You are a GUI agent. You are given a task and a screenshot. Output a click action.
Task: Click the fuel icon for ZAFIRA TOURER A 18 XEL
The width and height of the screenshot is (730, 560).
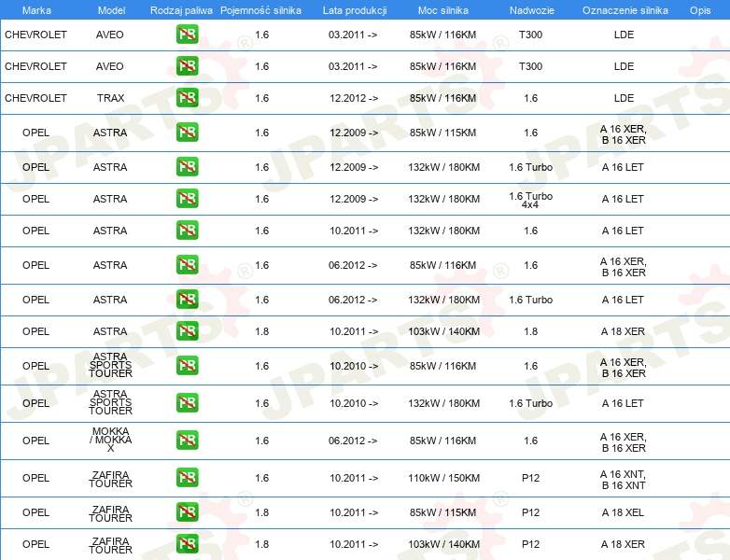(187, 512)
